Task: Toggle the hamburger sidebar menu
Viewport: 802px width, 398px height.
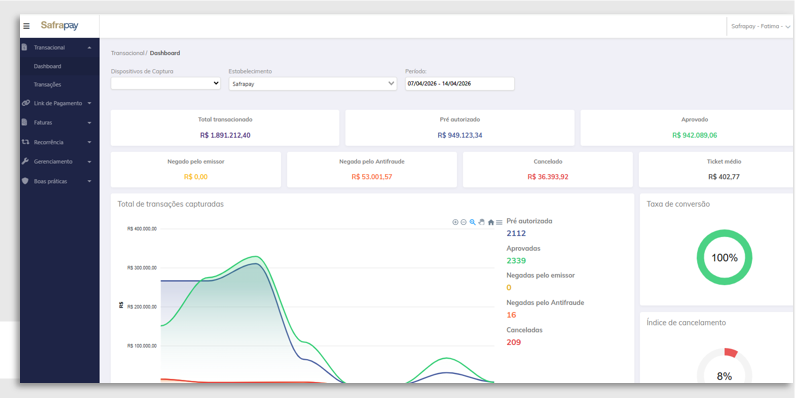Action: pos(26,26)
